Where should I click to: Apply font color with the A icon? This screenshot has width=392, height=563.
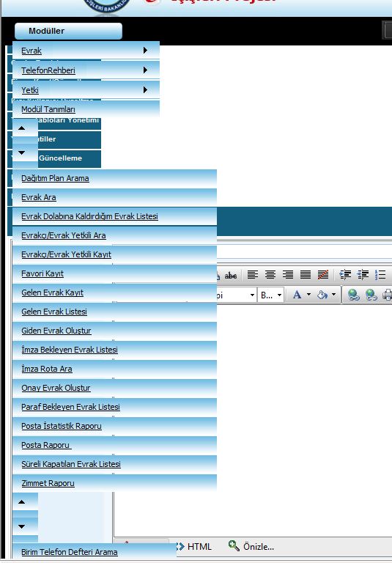pyautogui.click(x=297, y=295)
